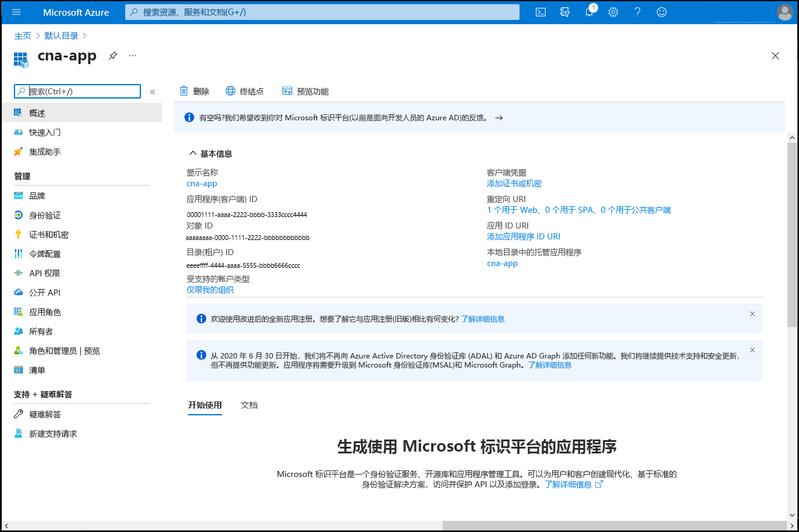Open the notifications bell
The image size is (799, 532).
(589, 12)
